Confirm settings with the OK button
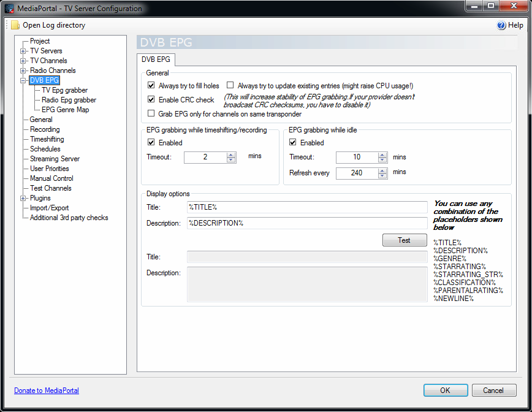 446,391
